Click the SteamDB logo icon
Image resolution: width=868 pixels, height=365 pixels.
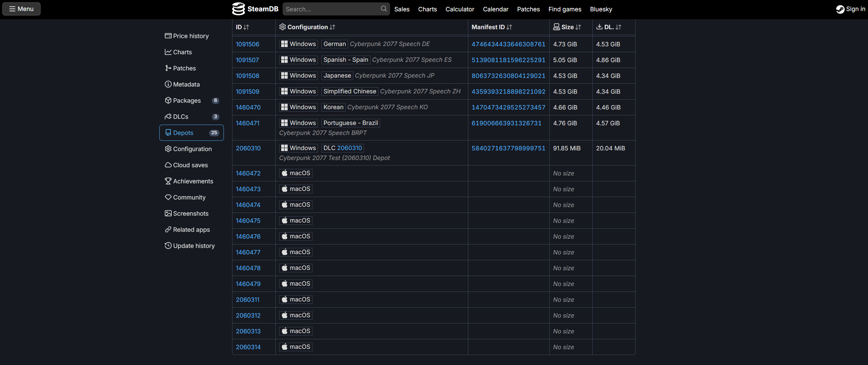pyautogui.click(x=238, y=9)
